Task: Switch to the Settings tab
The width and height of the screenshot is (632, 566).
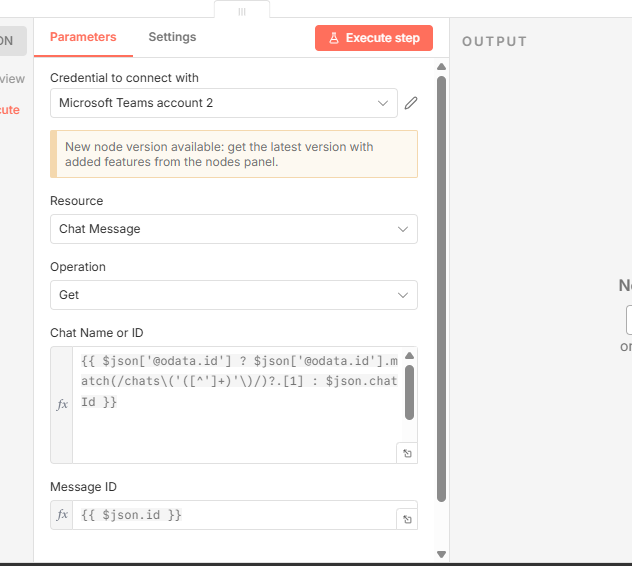Action: pos(172,38)
